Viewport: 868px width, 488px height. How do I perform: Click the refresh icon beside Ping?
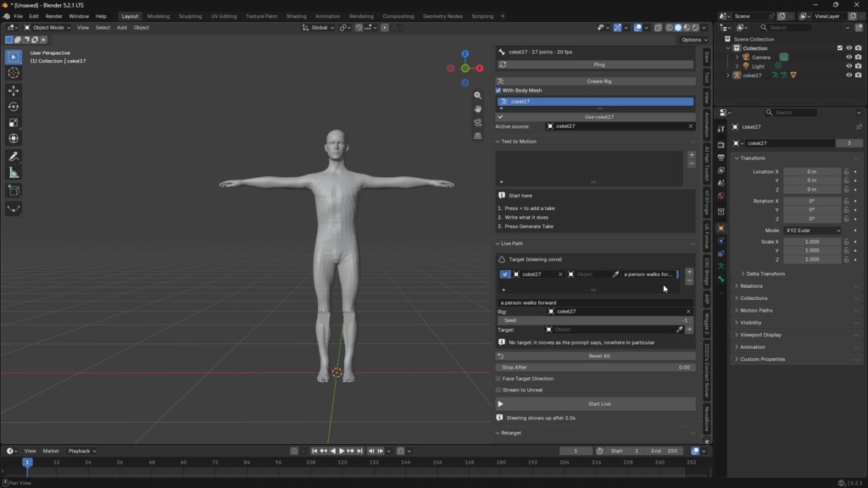[503, 64]
